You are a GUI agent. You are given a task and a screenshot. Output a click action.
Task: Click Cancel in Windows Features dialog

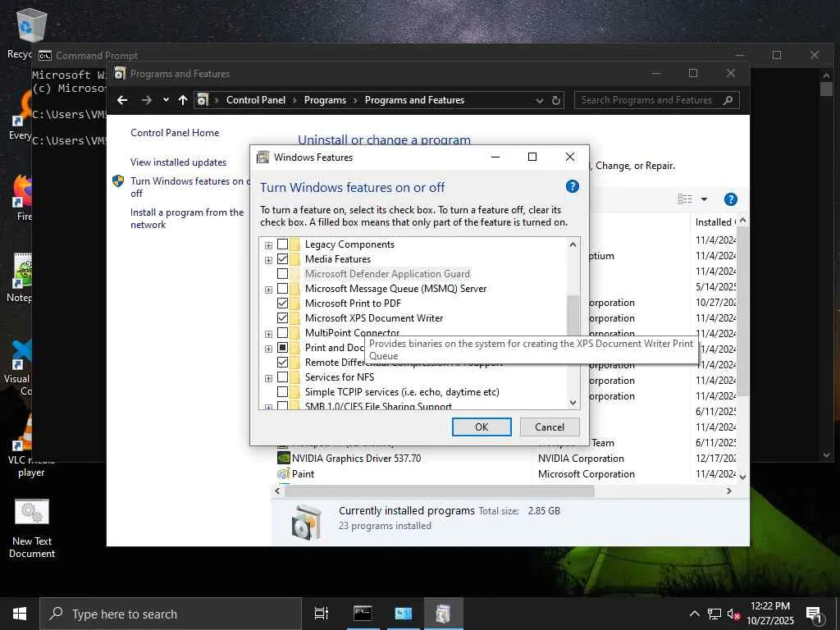point(550,427)
